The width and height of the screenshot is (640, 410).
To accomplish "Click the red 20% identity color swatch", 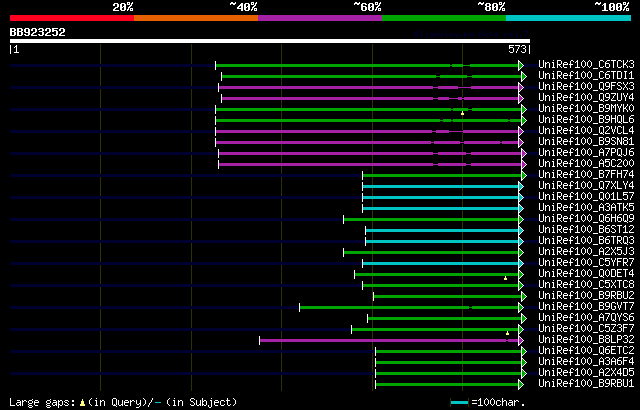I will [72, 18].
